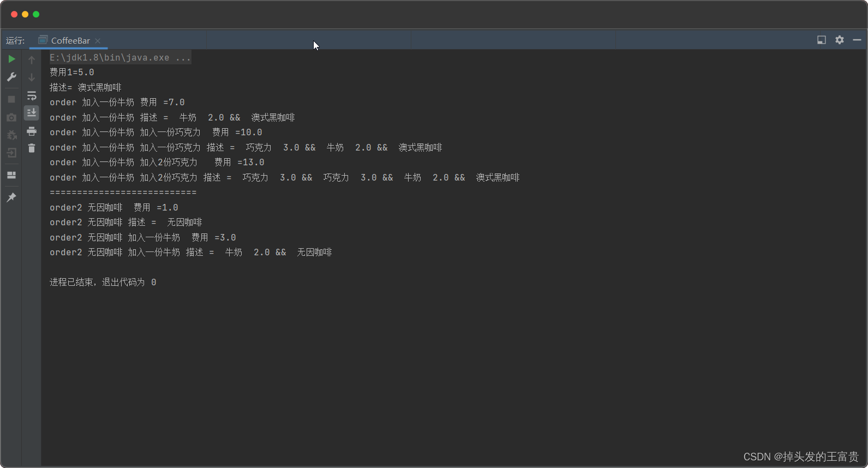Toggle soft-wrap for console output
868x468 pixels.
(x=32, y=96)
